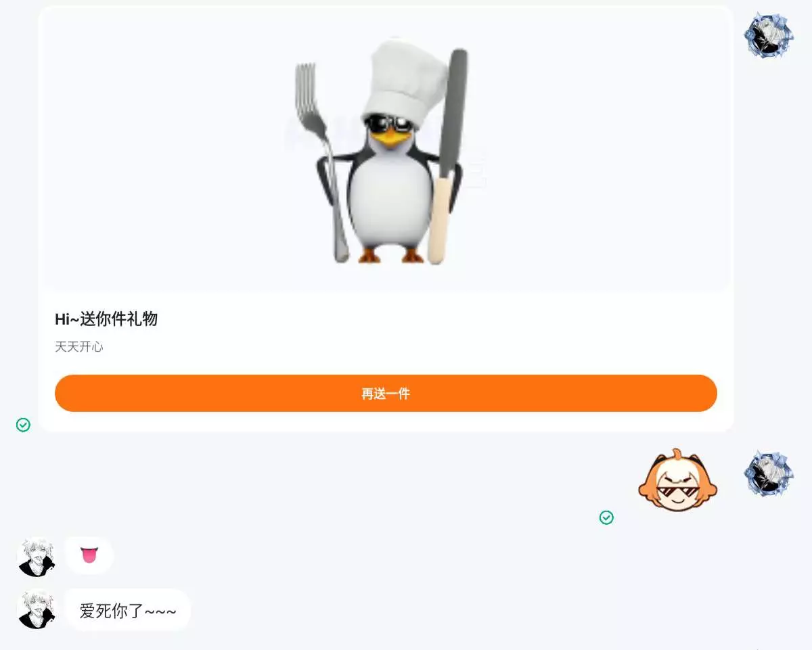Click the penguin's black sunglasses

pos(388,124)
